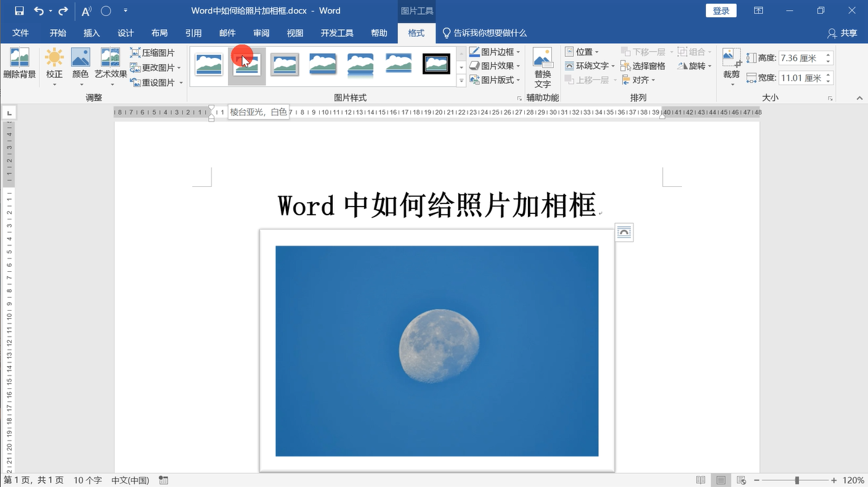Open the 位置 position dropdown
868x487 pixels.
582,52
